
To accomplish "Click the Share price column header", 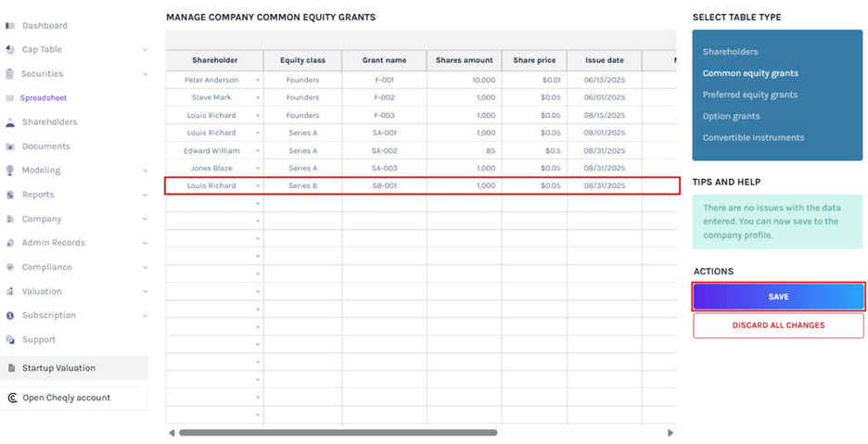I will (534, 60).
